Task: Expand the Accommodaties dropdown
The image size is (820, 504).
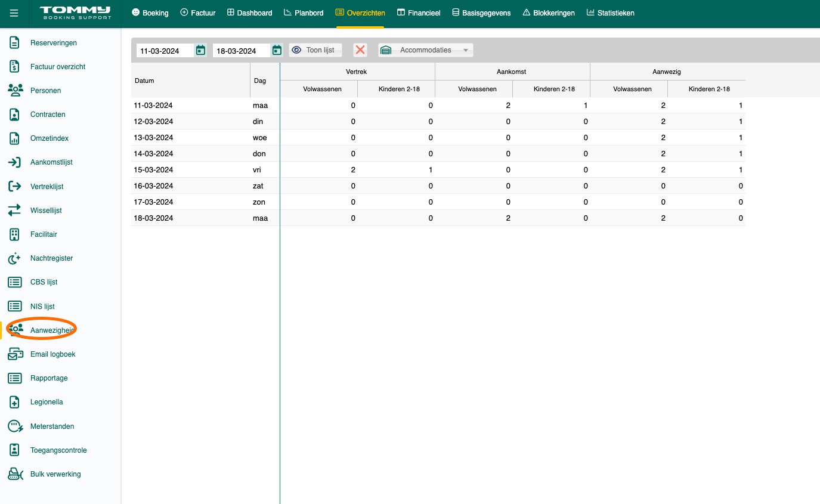Action: [426, 50]
